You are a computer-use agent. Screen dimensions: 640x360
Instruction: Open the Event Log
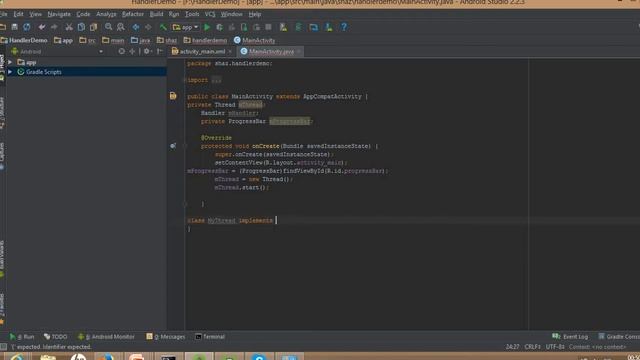click(570, 337)
